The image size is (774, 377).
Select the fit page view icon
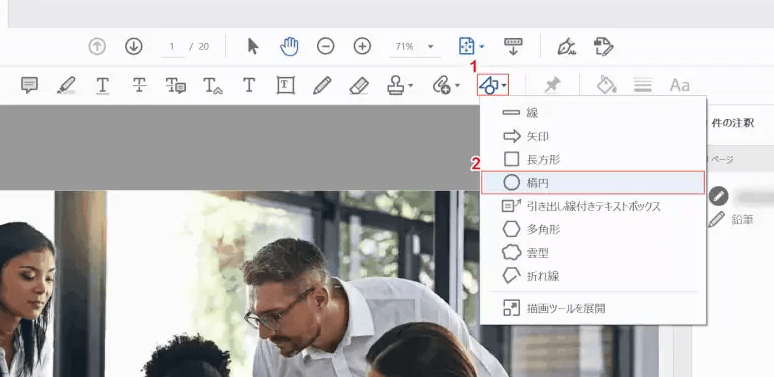coord(466,46)
